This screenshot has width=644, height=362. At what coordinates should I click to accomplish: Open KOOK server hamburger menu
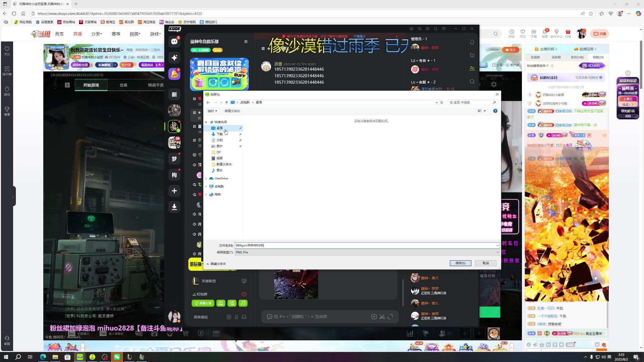pyautogui.click(x=246, y=42)
